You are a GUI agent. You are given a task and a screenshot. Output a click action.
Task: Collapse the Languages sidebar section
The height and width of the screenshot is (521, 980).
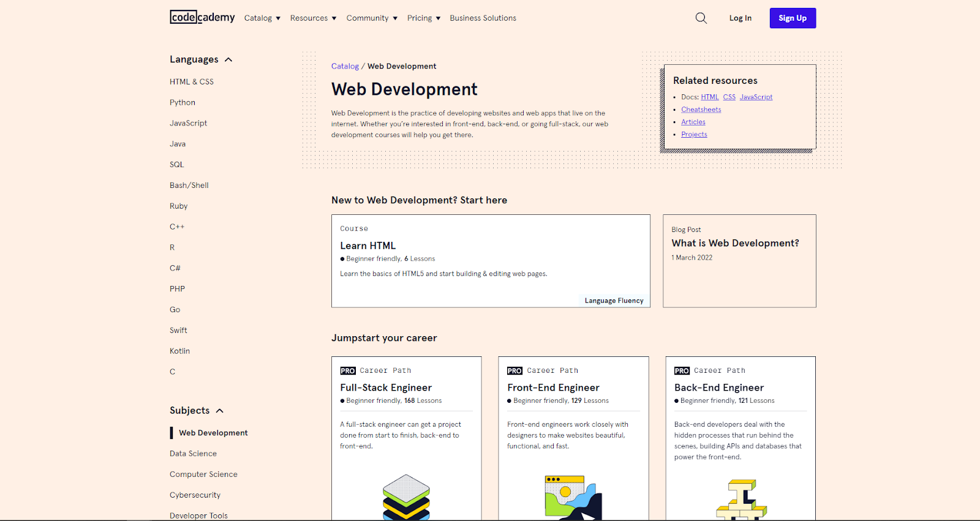tap(201, 59)
